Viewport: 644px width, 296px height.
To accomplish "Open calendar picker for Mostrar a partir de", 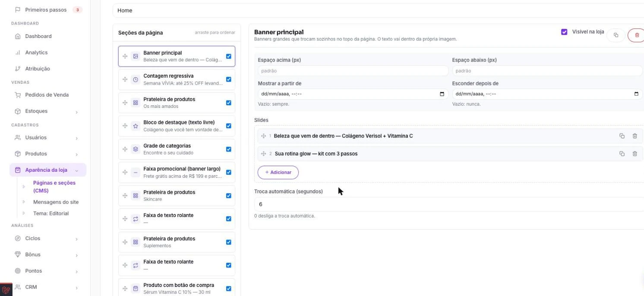I will [x=442, y=94].
